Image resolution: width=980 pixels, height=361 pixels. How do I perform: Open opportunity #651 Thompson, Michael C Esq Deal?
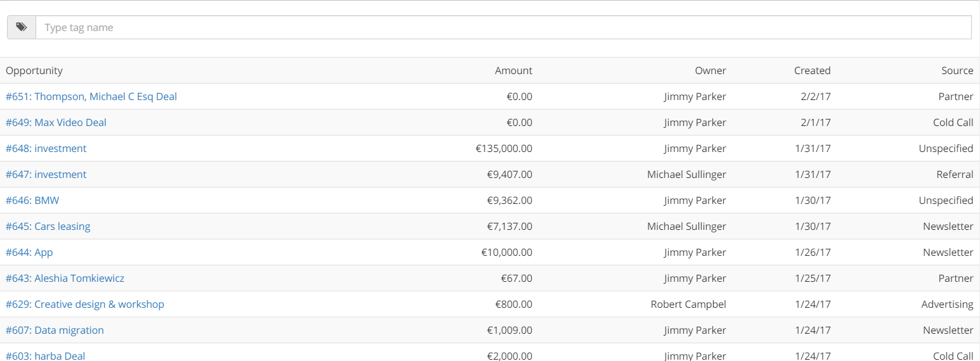click(91, 96)
